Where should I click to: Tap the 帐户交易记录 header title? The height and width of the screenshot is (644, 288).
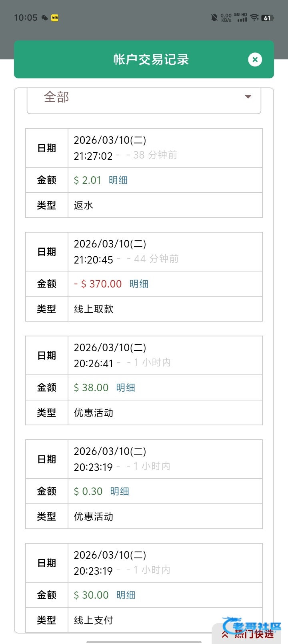click(x=151, y=60)
